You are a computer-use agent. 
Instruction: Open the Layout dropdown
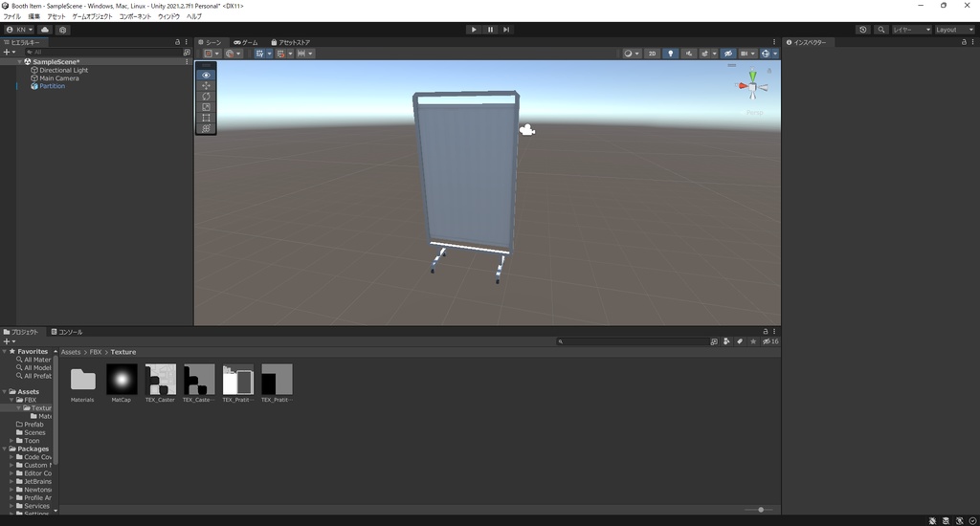(955, 30)
